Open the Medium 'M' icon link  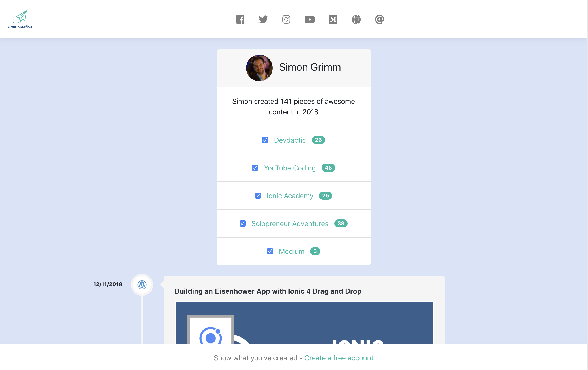(x=333, y=19)
